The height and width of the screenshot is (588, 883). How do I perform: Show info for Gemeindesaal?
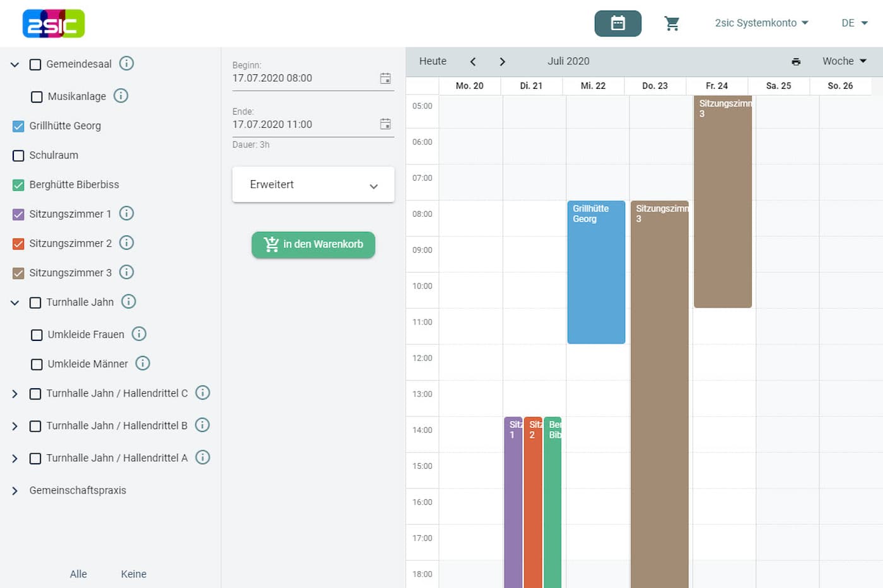pos(127,64)
